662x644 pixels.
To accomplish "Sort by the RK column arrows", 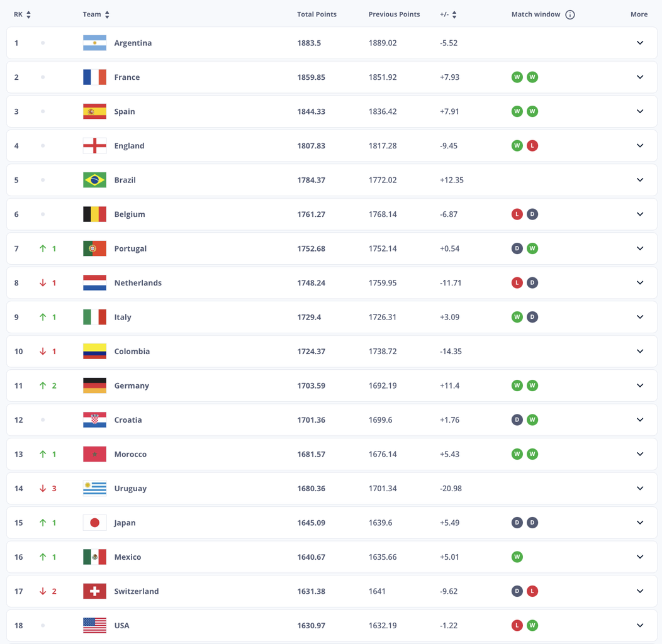I will point(29,14).
